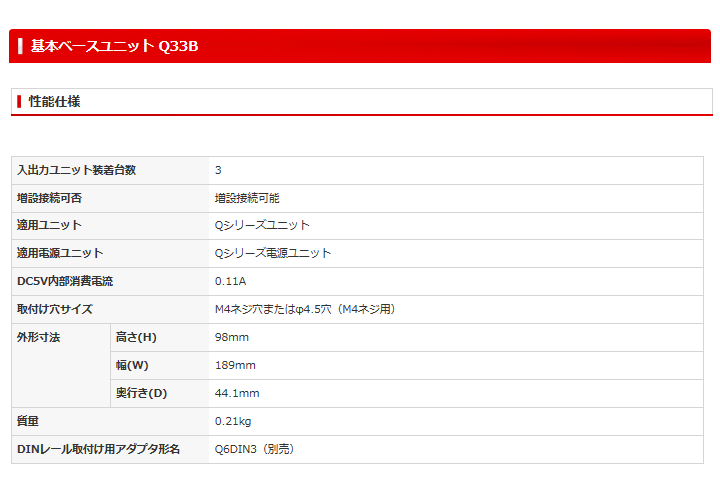This screenshot has height=485, width=720.
Task: Click the 適用電源ユニット label
Action: pyautogui.click(x=60, y=254)
